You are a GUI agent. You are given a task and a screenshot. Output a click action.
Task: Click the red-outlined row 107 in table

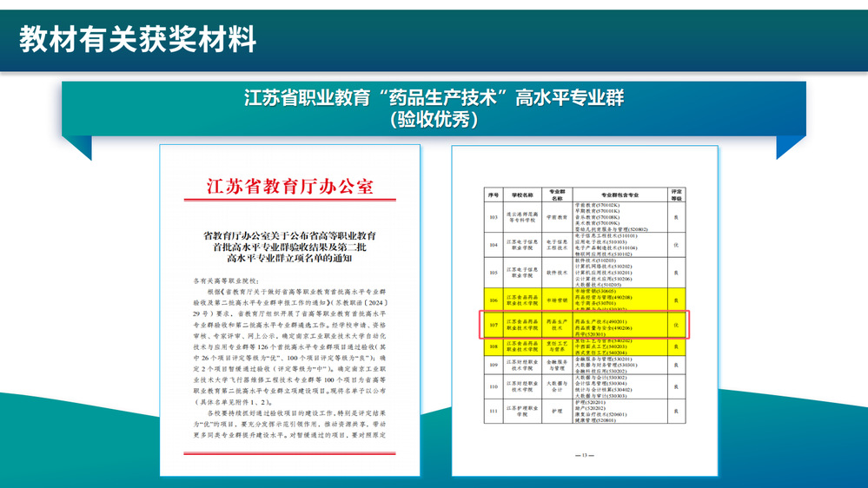(585, 324)
